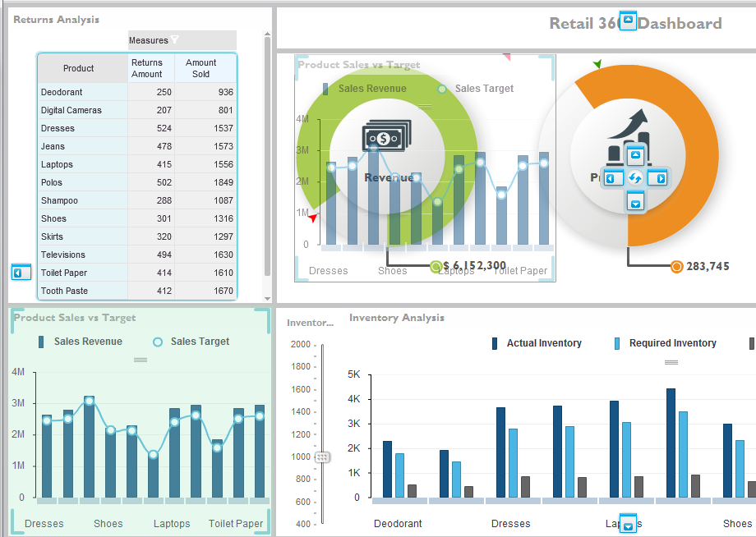Screen dimensions: 756x537
Task: Click the dock-up arrow on the dashboard title
Action: tap(628, 21)
